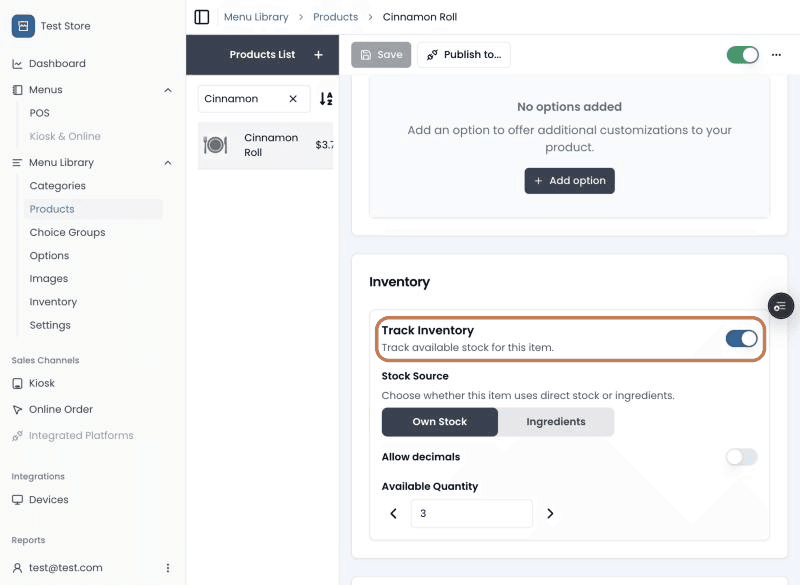The image size is (800, 585).
Task: Toggle the product enabled switch
Action: pyautogui.click(x=742, y=55)
